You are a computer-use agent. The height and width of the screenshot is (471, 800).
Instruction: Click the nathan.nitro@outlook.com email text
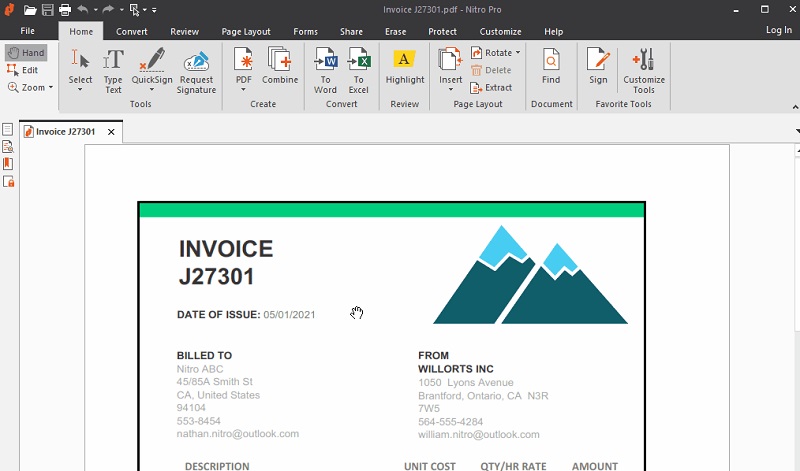tap(238, 434)
